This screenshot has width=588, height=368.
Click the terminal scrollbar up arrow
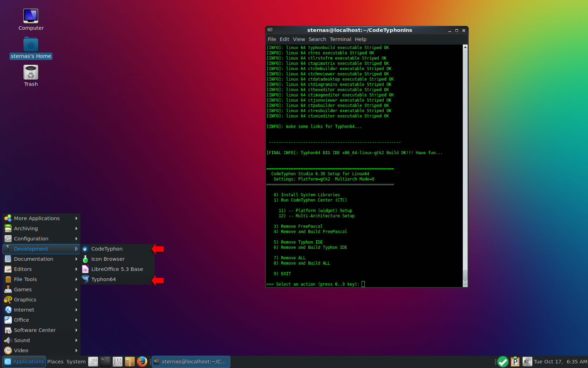tap(465, 47)
